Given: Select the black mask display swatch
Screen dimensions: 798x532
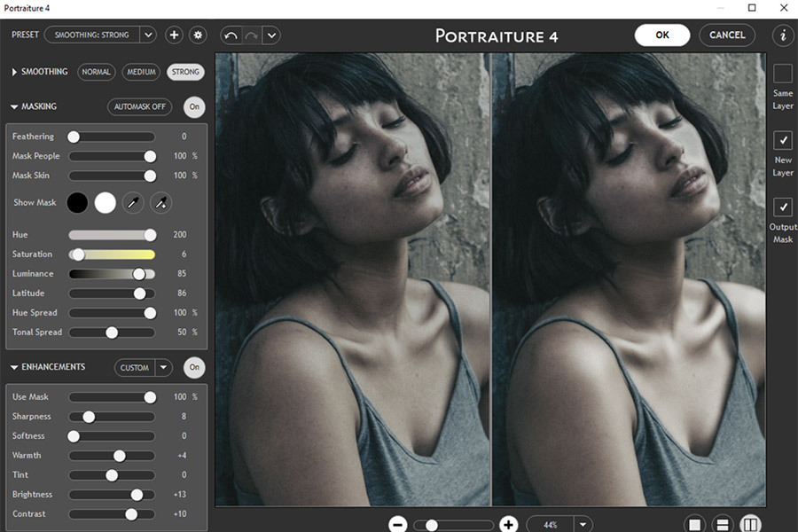Looking at the screenshot, I should [x=77, y=203].
